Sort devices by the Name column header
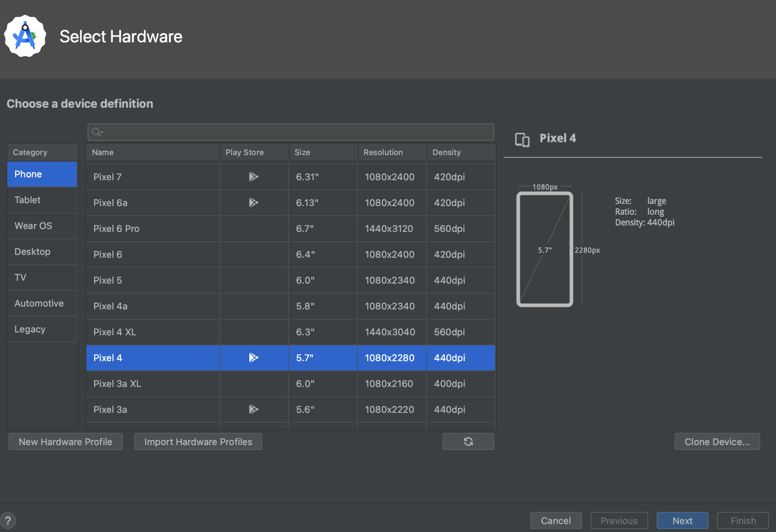The width and height of the screenshot is (776, 532). pos(153,152)
